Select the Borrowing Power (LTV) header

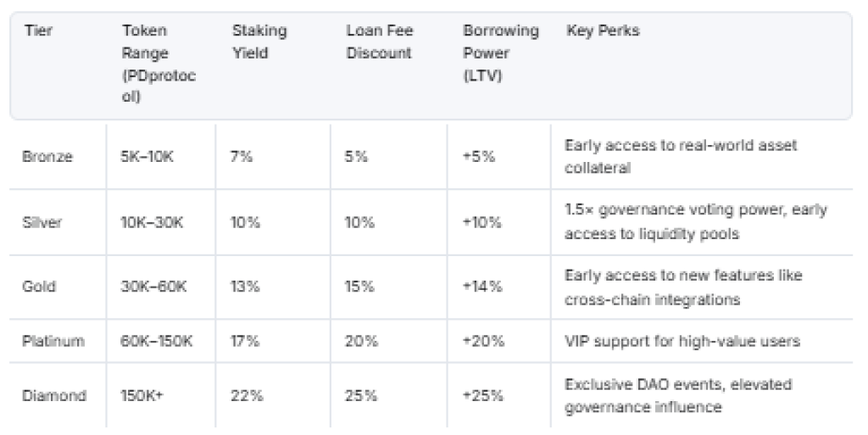500,53
